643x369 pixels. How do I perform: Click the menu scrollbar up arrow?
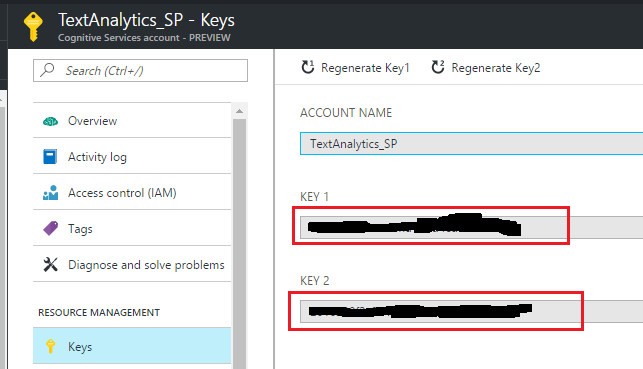point(239,111)
